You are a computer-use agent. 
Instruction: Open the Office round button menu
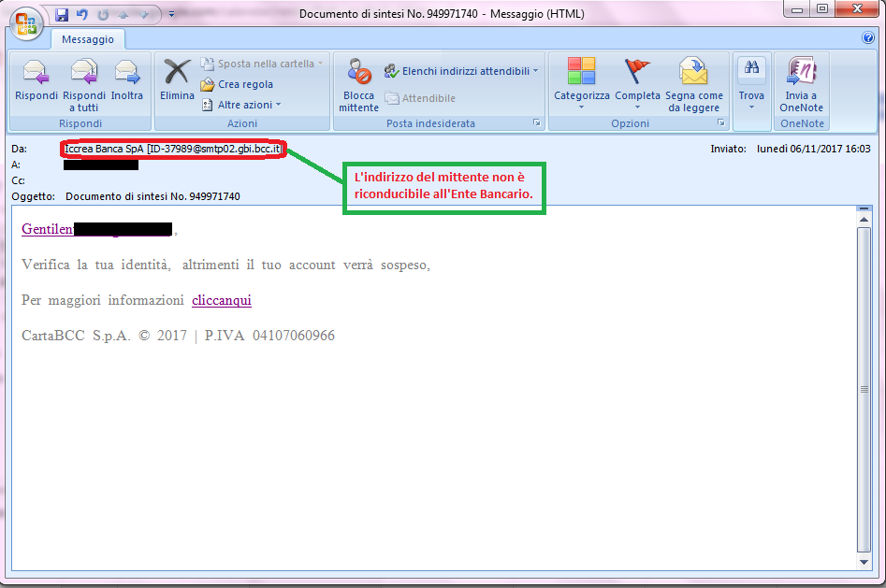pyautogui.click(x=26, y=23)
